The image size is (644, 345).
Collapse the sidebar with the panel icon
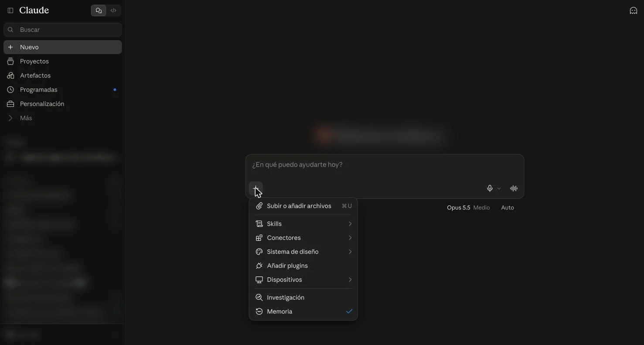pyautogui.click(x=10, y=10)
